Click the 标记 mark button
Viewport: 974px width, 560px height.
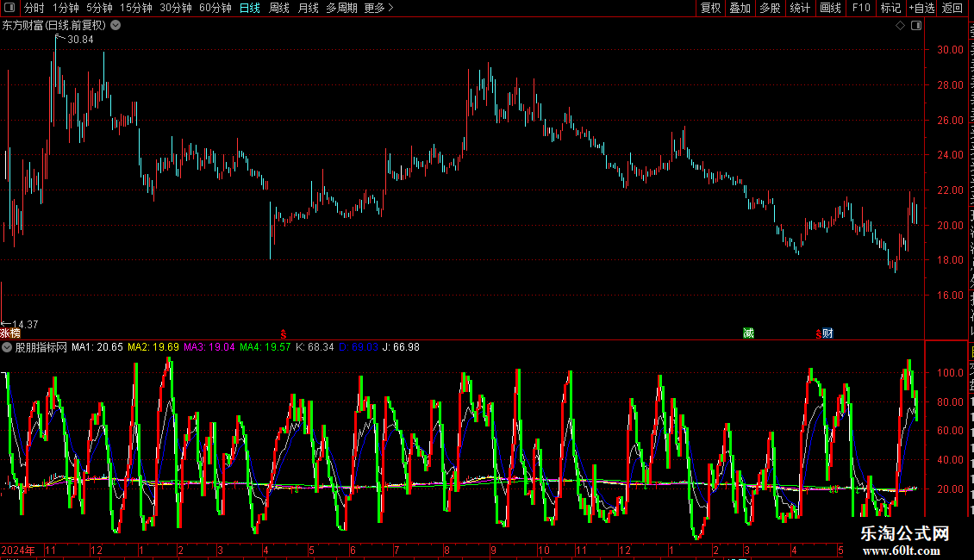(890, 8)
